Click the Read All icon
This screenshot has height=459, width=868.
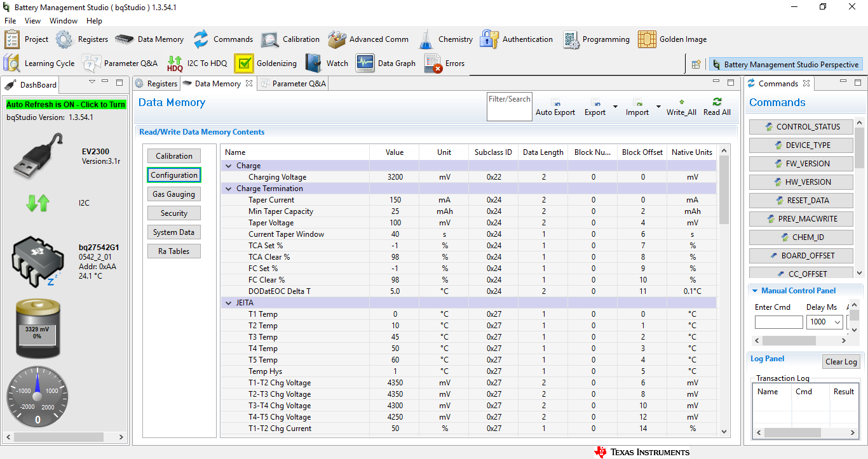pyautogui.click(x=717, y=102)
